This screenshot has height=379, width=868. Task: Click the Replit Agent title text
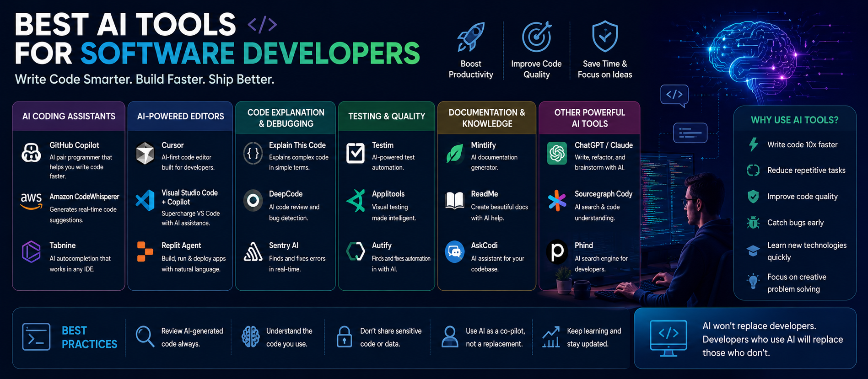[181, 246]
